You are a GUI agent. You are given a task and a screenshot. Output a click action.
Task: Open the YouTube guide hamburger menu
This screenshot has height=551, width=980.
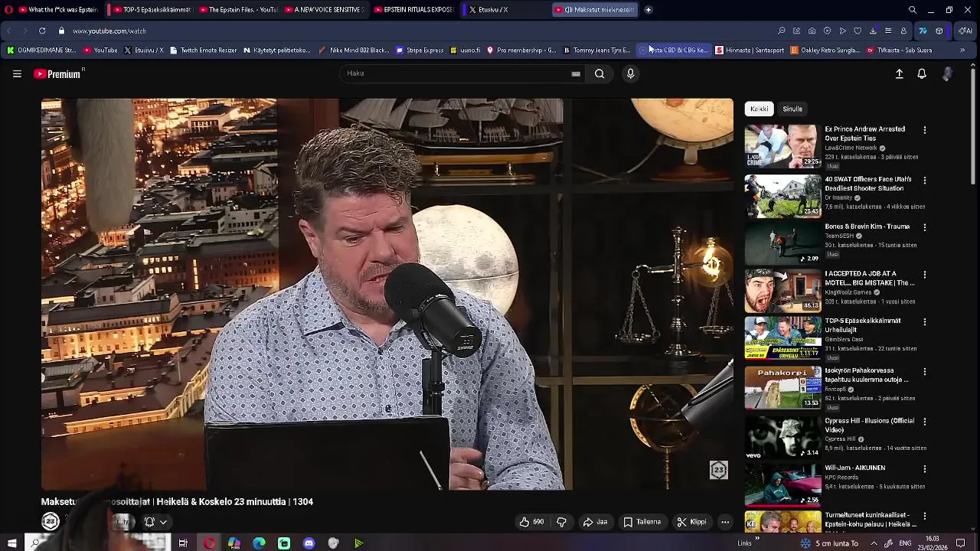click(x=17, y=73)
